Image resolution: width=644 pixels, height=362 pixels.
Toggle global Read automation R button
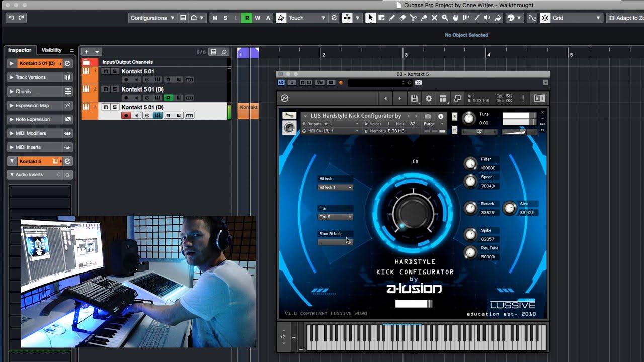click(247, 18)
